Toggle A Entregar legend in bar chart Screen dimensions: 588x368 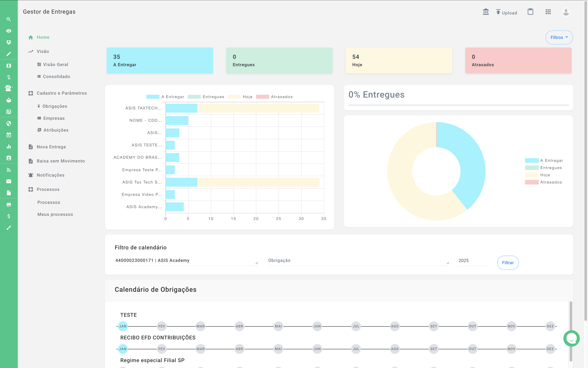(x=165, y=97)
